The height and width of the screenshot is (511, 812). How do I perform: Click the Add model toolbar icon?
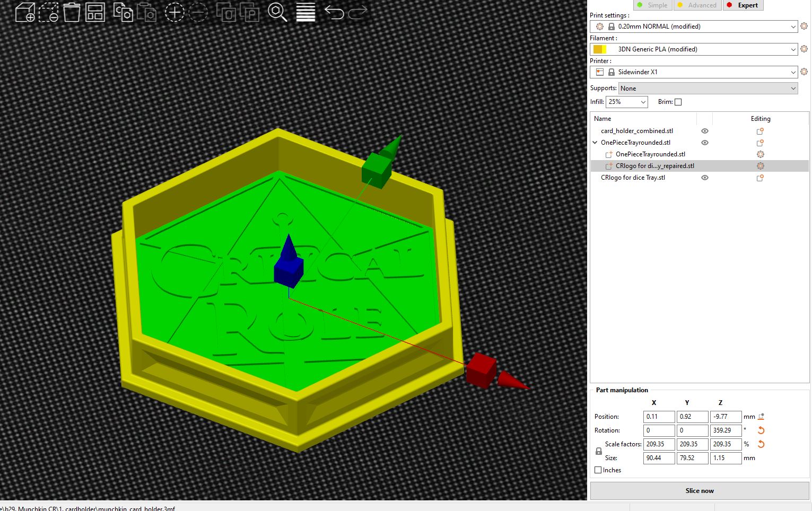coord(25,12)
